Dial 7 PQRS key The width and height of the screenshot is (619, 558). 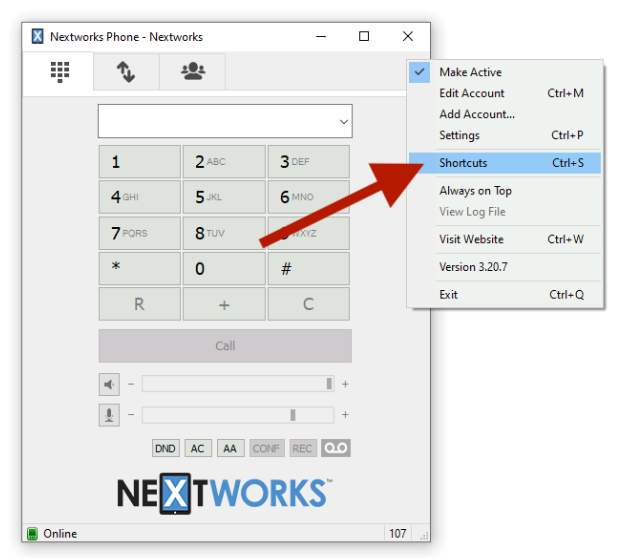tap(140, 233)
